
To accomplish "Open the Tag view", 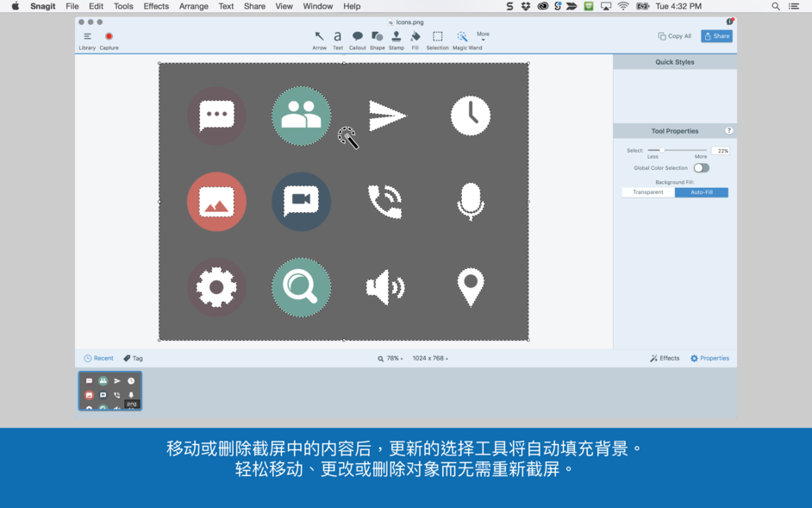I will click(133, 358).
